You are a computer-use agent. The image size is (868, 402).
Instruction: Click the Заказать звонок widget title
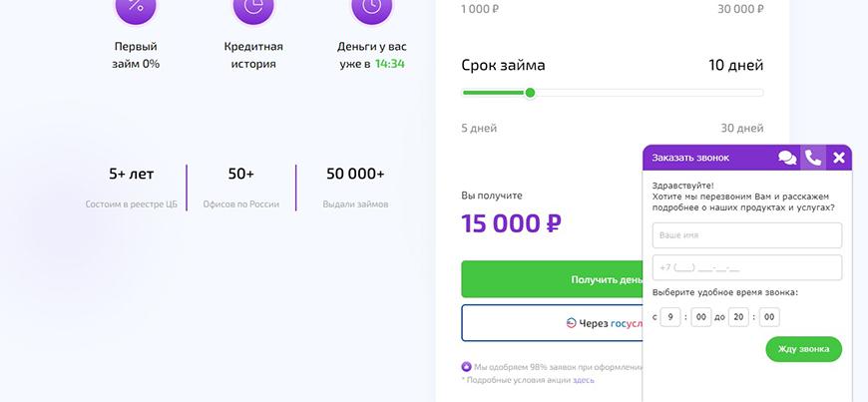(x=690, y=158)
